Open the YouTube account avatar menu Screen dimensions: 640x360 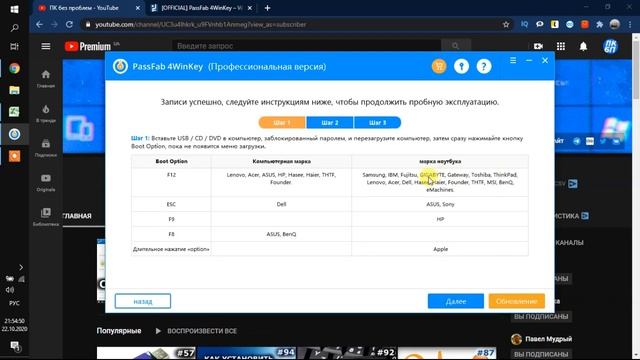pos(611,46)
